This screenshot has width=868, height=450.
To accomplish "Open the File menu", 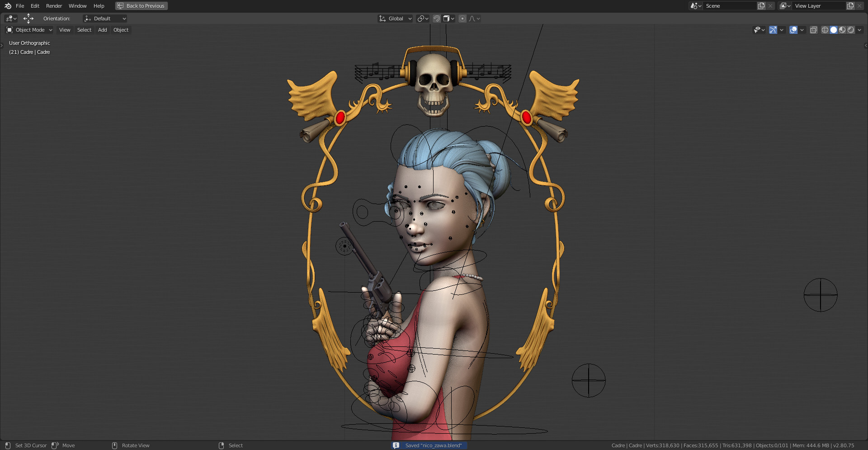I will tap(20, 6).
